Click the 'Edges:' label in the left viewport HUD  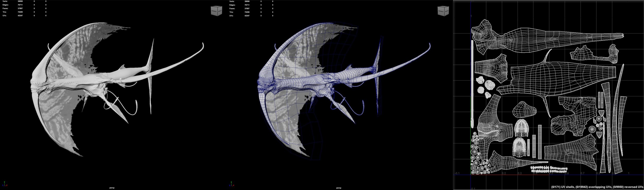(x=5, y=5)
